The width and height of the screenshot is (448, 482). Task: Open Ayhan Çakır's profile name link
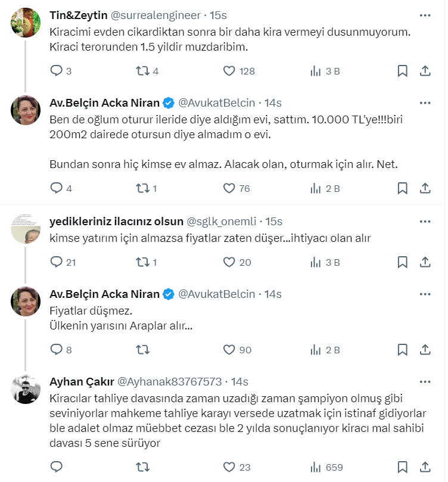[x=80, y=381]
